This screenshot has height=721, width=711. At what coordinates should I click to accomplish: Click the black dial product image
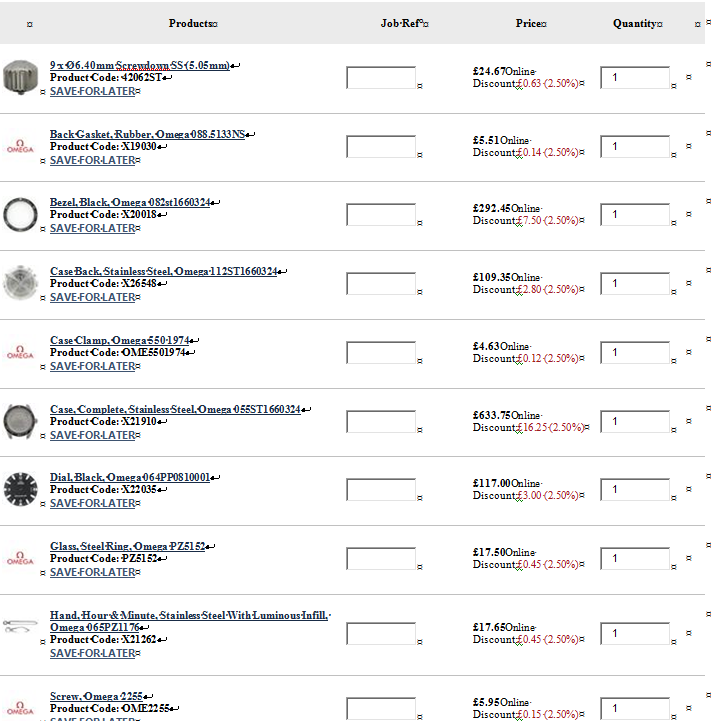coord(19,489)
